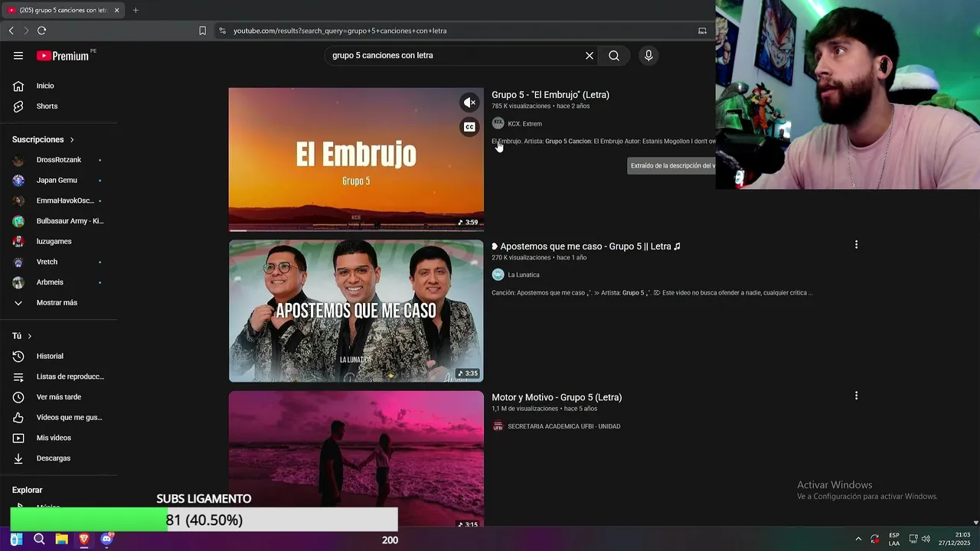Open File Explorer from the taskbar
The image size is (980, 551).
click(x=62, y=540)
